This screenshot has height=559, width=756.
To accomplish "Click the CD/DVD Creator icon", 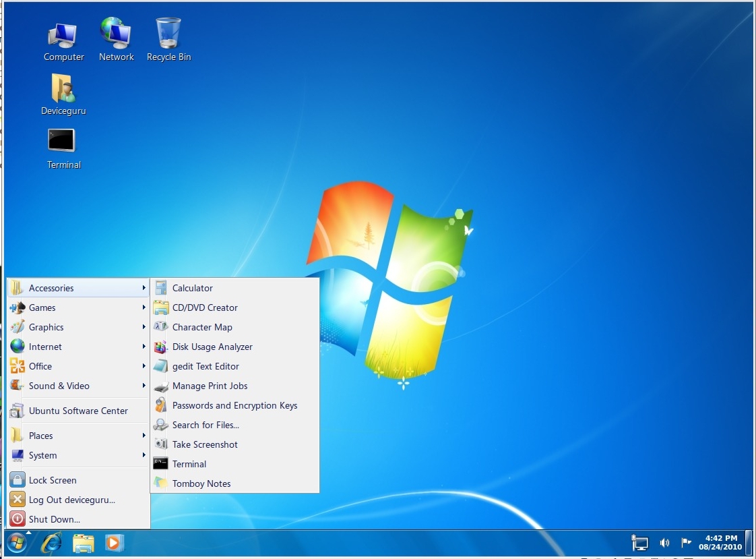I will 160,307.
